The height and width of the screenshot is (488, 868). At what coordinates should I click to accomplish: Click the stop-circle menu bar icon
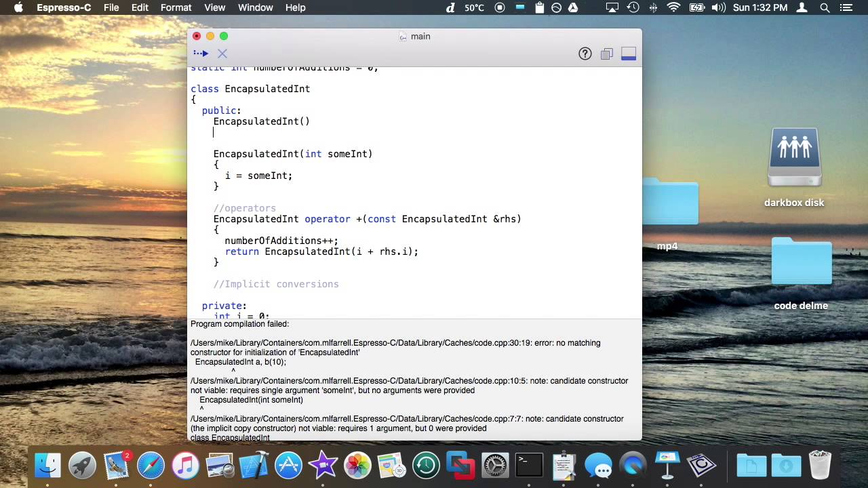[x=500, y=7]
